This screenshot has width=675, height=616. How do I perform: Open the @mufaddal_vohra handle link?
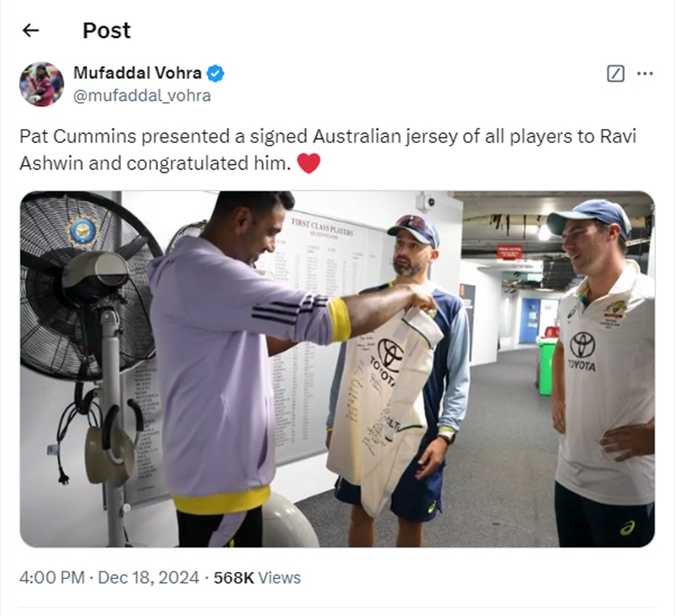tap(142, 96)
